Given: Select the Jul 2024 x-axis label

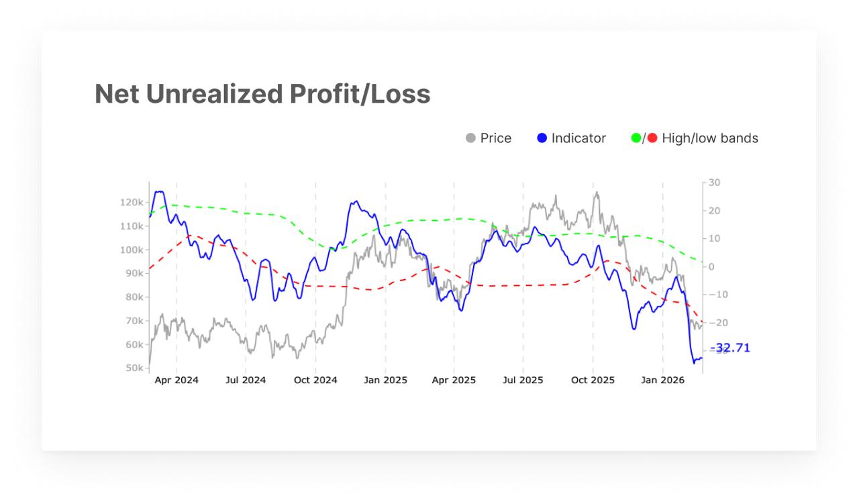Looking at the screenshot, I should pyautogui.click(x=246, y=381).
